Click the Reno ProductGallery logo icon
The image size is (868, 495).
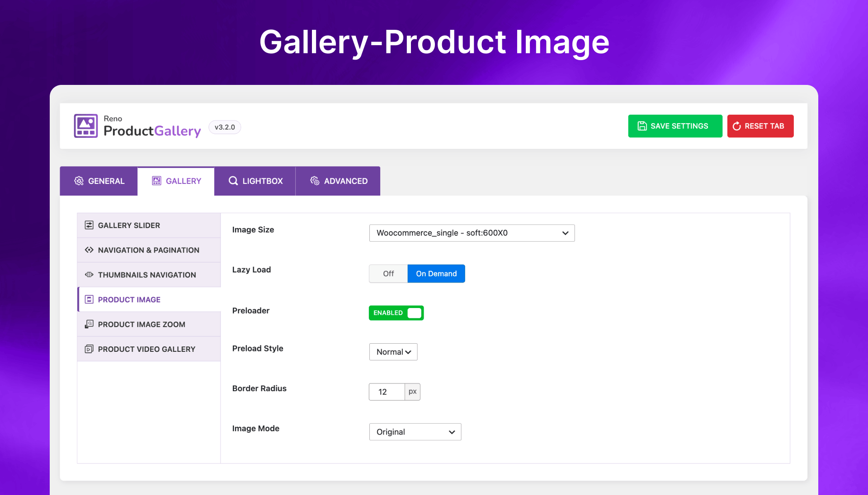pos(85,126)
